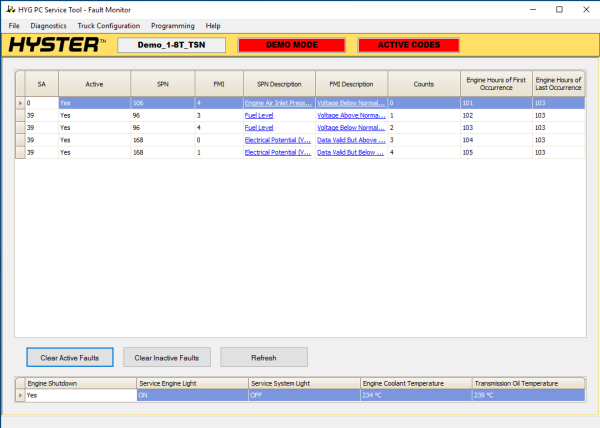600x428 pixels.
Task: Click coolant temperature value 234 °C
Action: click(416, 395)
